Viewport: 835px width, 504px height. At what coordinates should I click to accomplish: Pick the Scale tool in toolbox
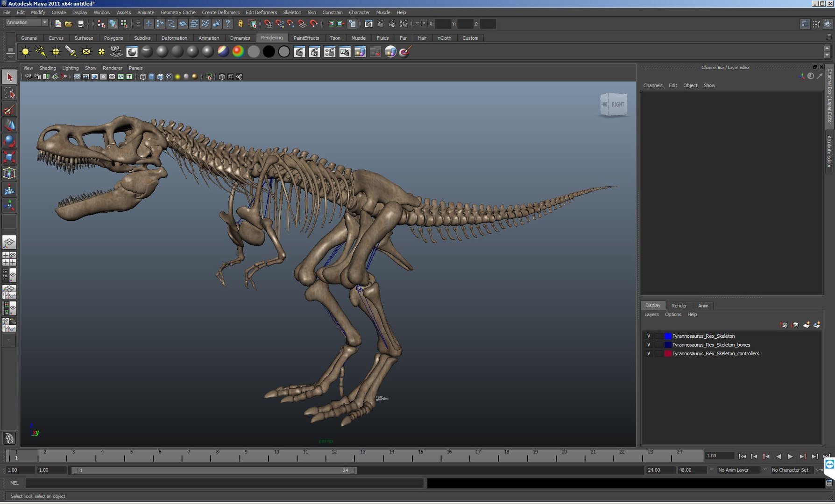(9, 157)
